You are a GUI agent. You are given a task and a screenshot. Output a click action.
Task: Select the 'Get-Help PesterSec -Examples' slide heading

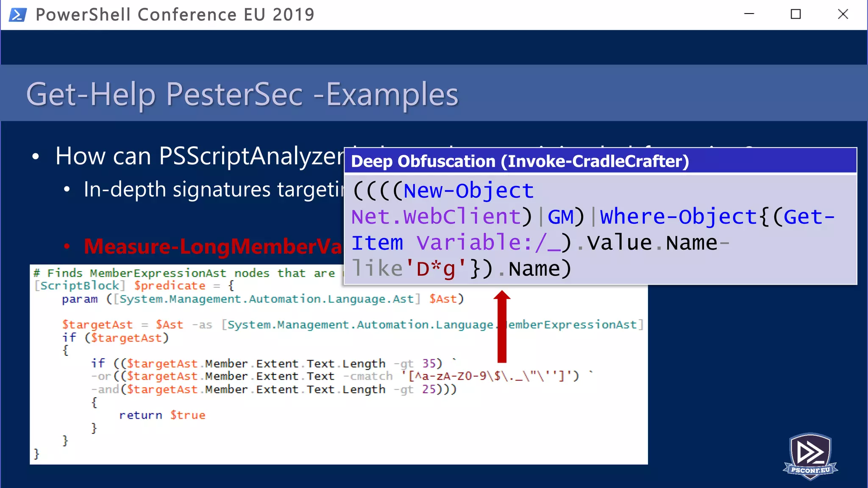pos(242,94)
